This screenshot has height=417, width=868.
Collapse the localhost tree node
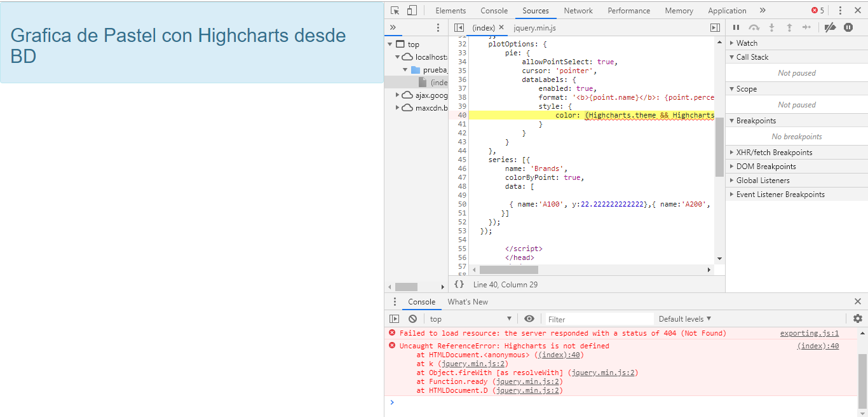[x=398, y=57]
